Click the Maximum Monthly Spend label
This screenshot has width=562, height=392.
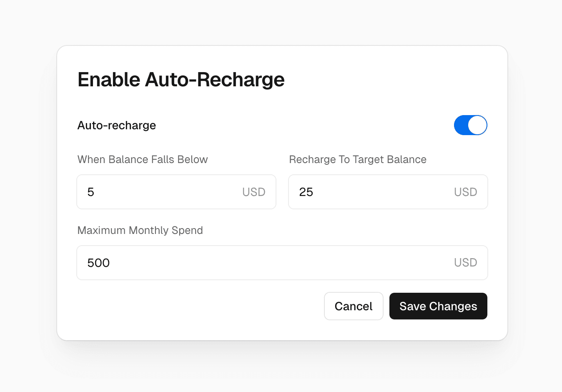140,230
